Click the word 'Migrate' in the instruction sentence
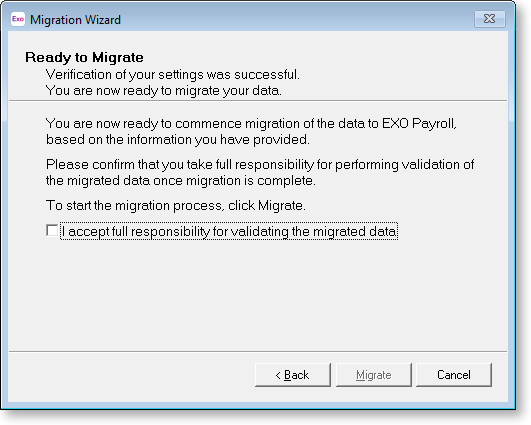Image resolution: width=531 pixels, height=425 pixels. click(x=280, y=205)
